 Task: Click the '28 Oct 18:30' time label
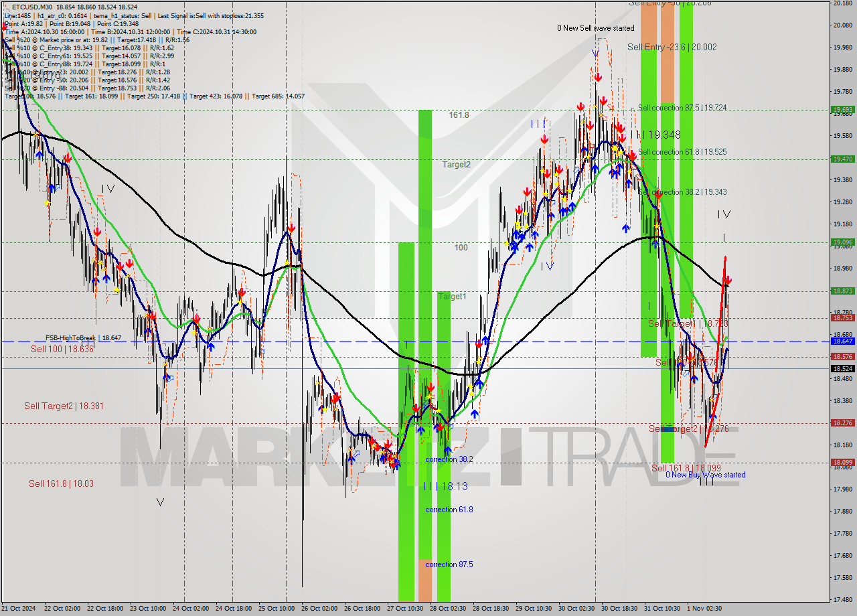point(491,608)
